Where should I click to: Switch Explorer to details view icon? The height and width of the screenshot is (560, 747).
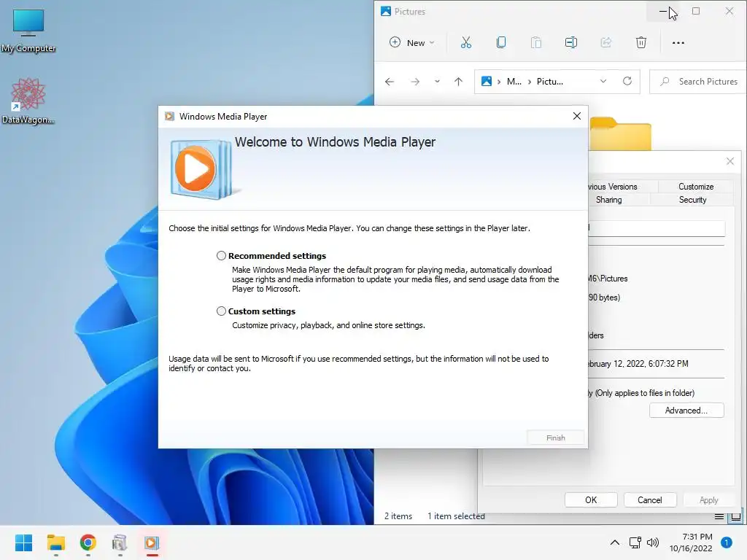click(x=719, y=517)
